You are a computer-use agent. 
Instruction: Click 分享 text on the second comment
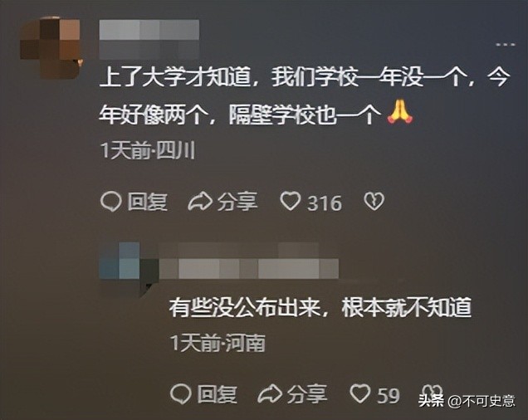[307, 394]
